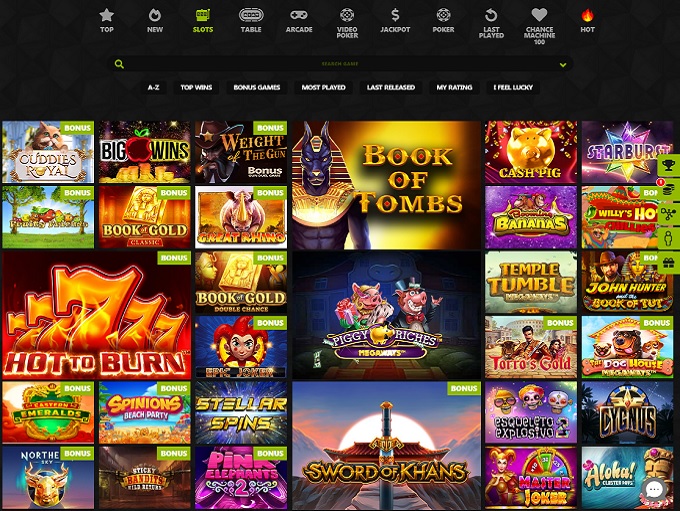
Task: Filter by Top Wins
Action: (x=196, y=87)
